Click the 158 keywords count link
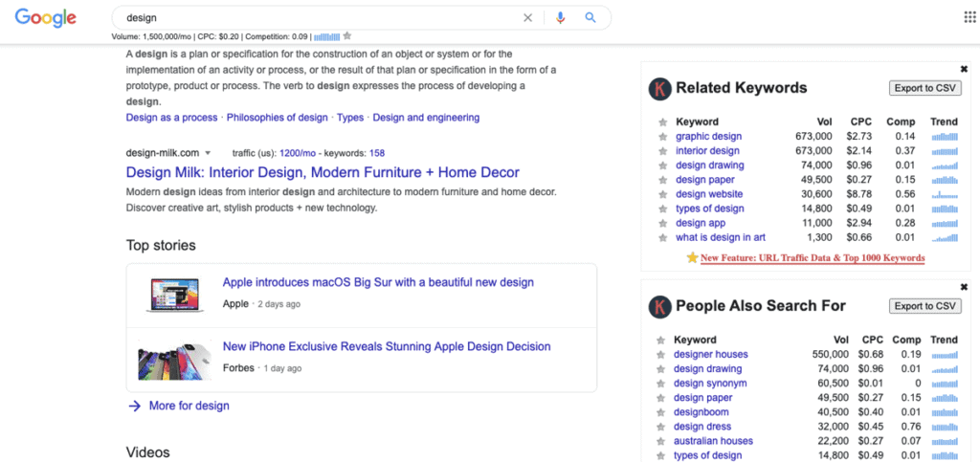Screen dimensions: 980x462 [x=377, y=153]
